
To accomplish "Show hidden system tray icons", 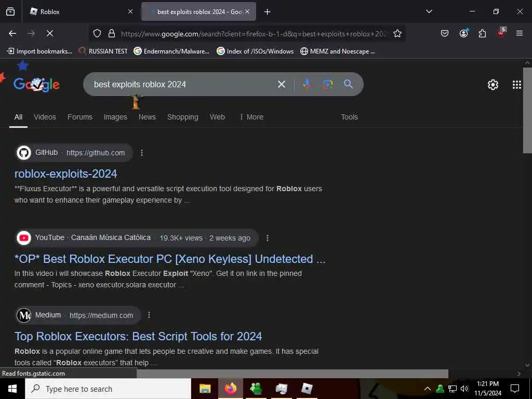I will [x=428, y=389].
